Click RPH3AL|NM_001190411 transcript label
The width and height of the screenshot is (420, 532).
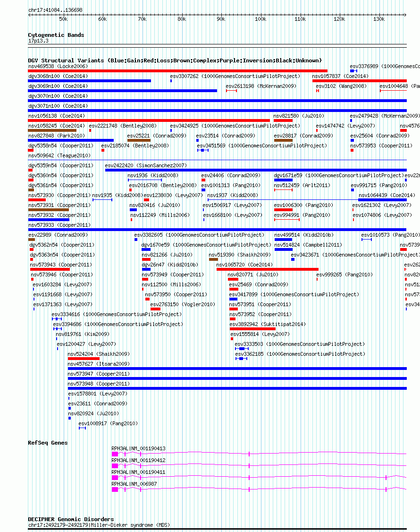(x=139, y=472)
